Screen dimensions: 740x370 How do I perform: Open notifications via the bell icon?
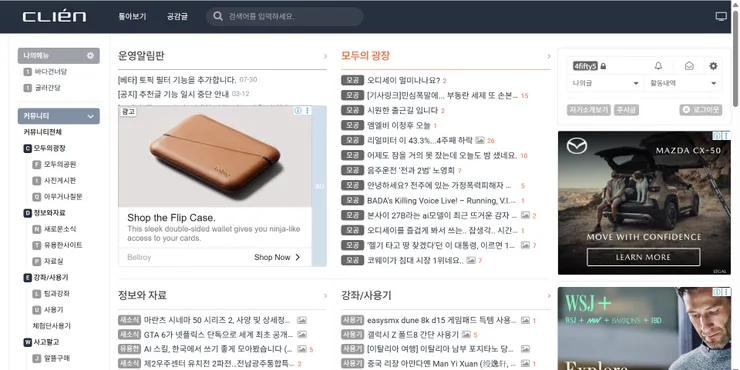pos(658,66)
